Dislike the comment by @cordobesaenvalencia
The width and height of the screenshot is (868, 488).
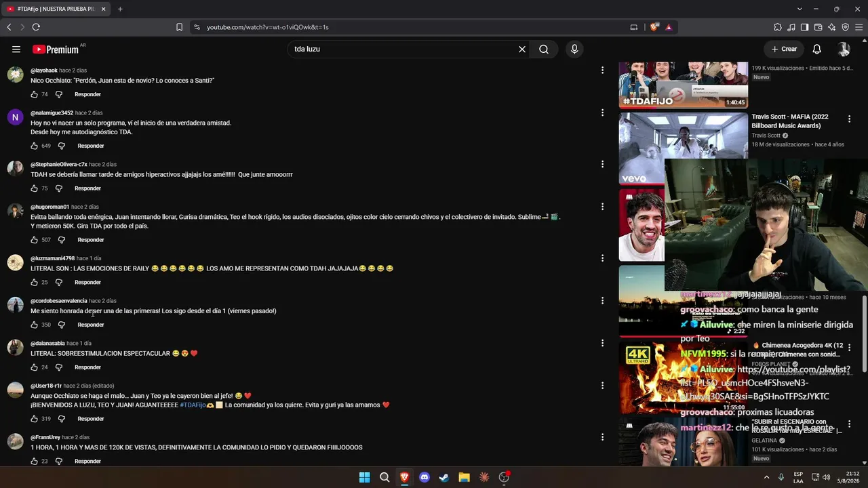(x=62, y=325)
